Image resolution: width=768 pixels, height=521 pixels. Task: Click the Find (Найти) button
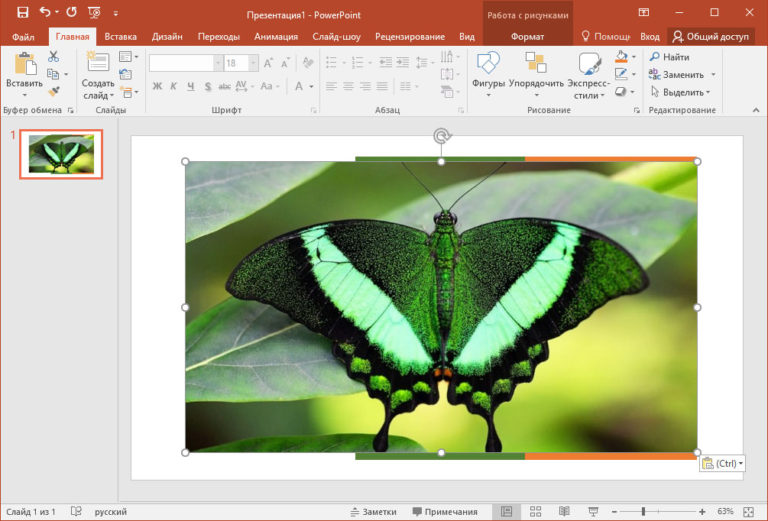(x=669, y=57)
